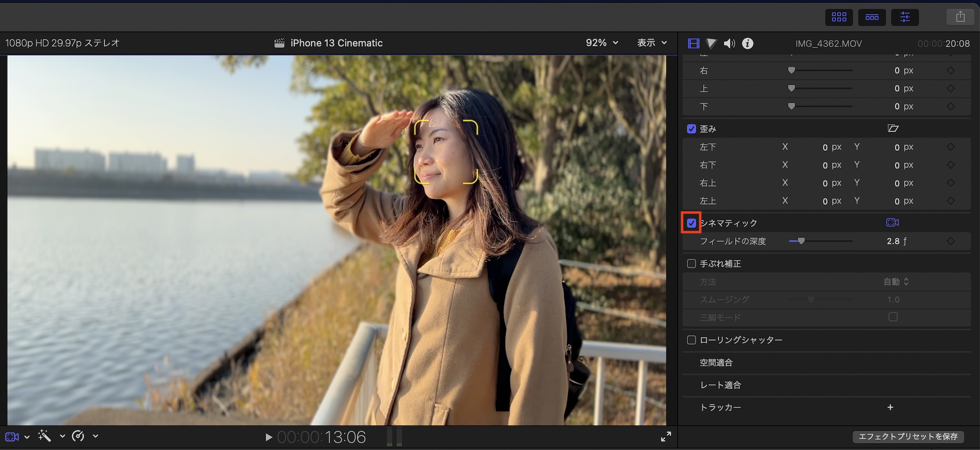The height and width of the screenshot is (450, 980).
Task: Enable the 手ぶれ補正 checkbox
Action: [x=691, y=264]
